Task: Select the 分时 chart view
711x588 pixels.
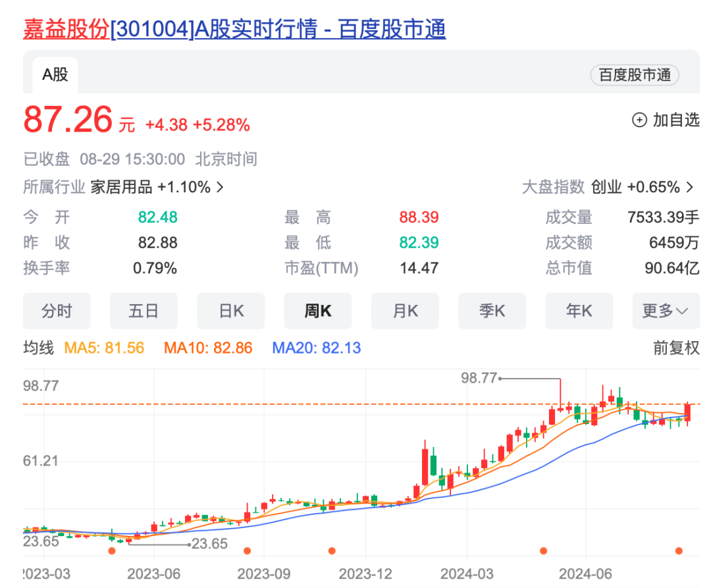Action: [57, 311]
